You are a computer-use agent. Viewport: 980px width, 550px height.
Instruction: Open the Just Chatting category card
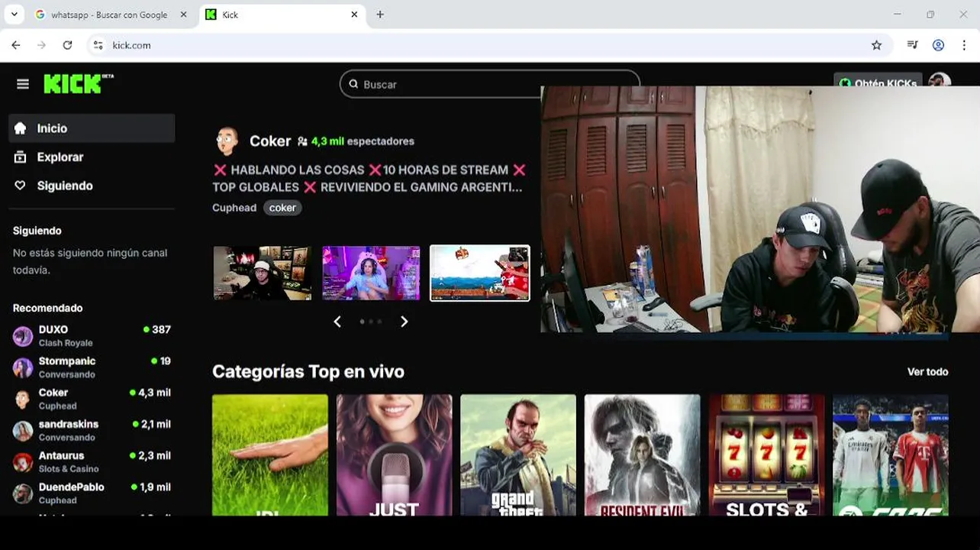[x=395, y=455]
